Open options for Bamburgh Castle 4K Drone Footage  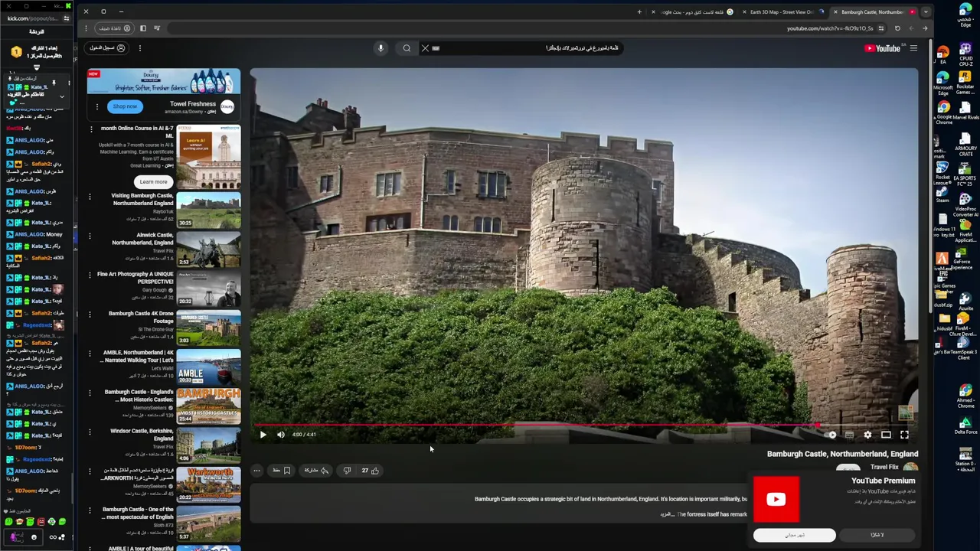point(90,314)
